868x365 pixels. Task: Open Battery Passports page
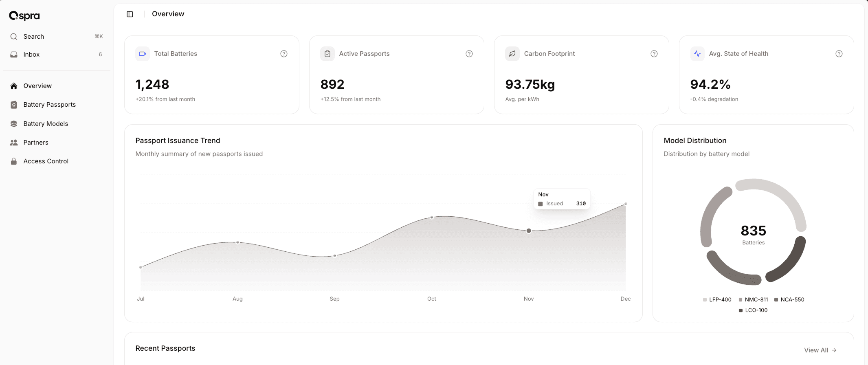(x=57, y=105)
